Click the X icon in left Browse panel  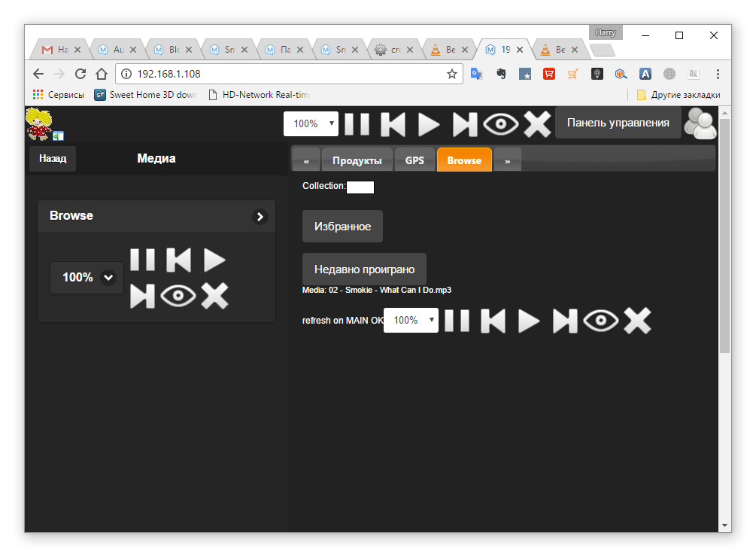click(x=214, y=296)
